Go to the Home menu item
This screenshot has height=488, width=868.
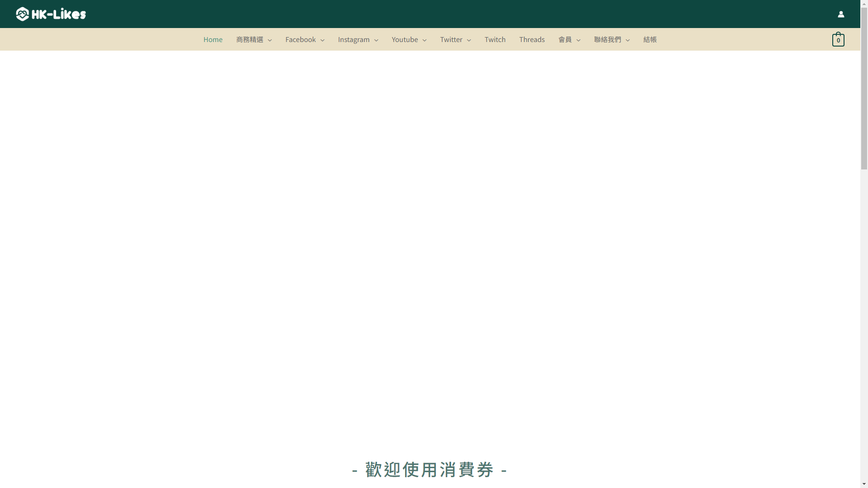tap(212, 40)
